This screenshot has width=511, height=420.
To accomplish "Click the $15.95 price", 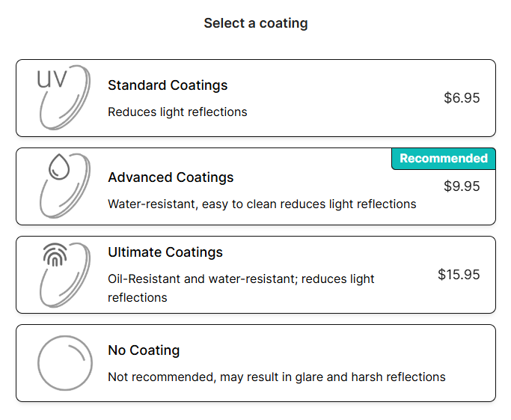I will pos(459,275).
